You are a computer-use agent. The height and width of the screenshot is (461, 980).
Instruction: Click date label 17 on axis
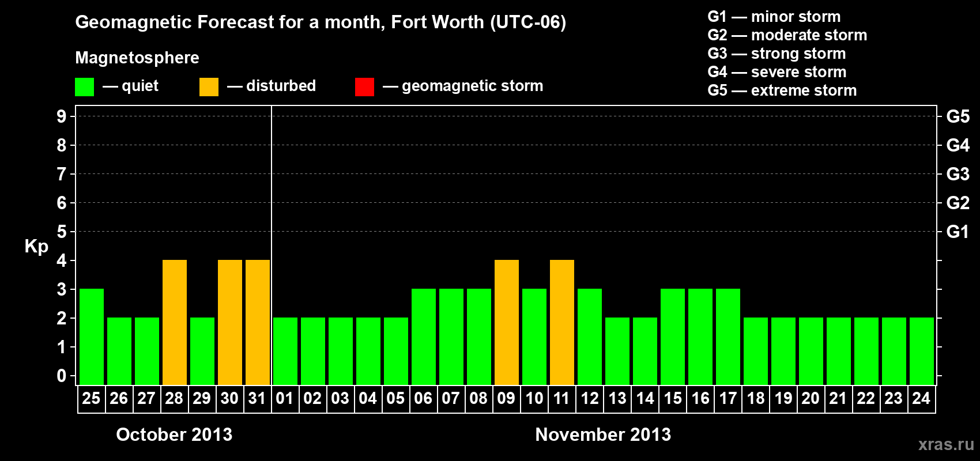coord(728,399)
